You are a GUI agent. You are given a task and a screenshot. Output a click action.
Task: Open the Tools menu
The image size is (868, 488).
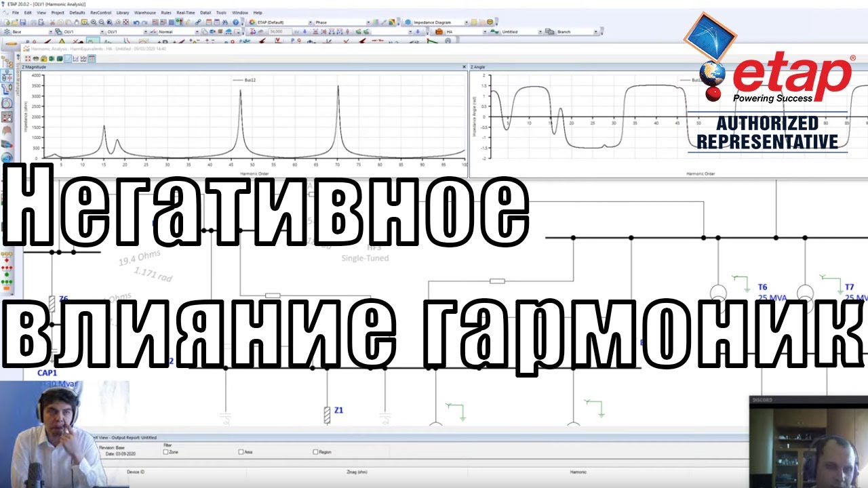[x=221, y=12]
